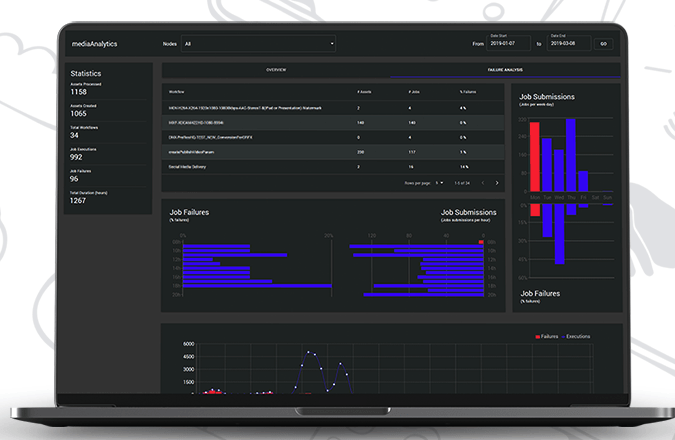Viewport: 675px width, 440px height.
Task: Click the Date End input field
Action: [x=569, y=43]
